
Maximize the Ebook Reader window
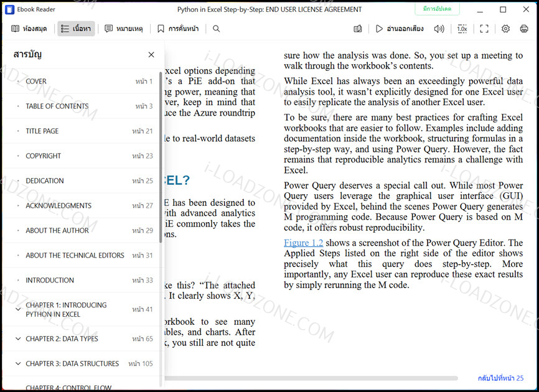pyautogui.click(x=503, y=9)
